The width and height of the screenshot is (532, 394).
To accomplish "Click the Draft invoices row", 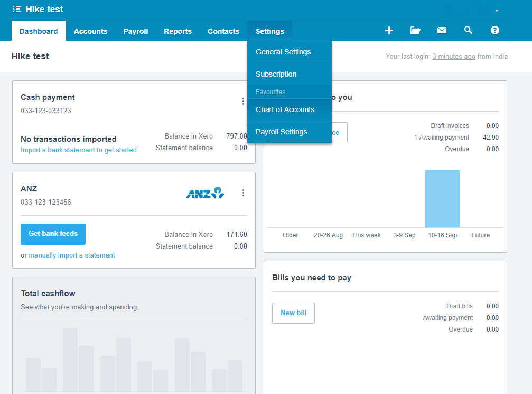I will pyautogui.click(x=464, y=126).
